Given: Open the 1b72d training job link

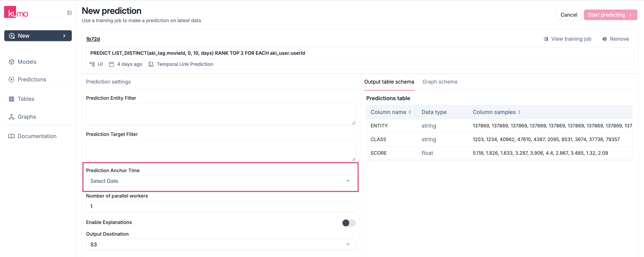Looking at the screenshot, I should click(93, 39).
